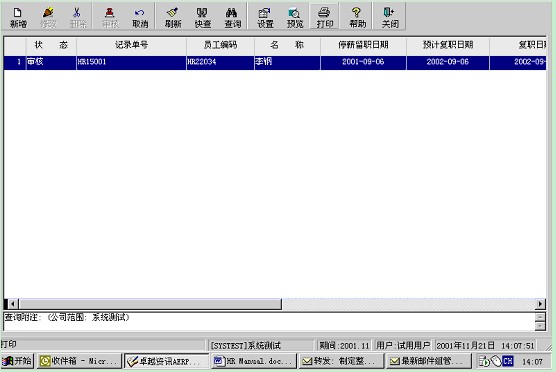Click the 新增 (New) toolbar icon

pyautogui.click(x=18, y=17)
